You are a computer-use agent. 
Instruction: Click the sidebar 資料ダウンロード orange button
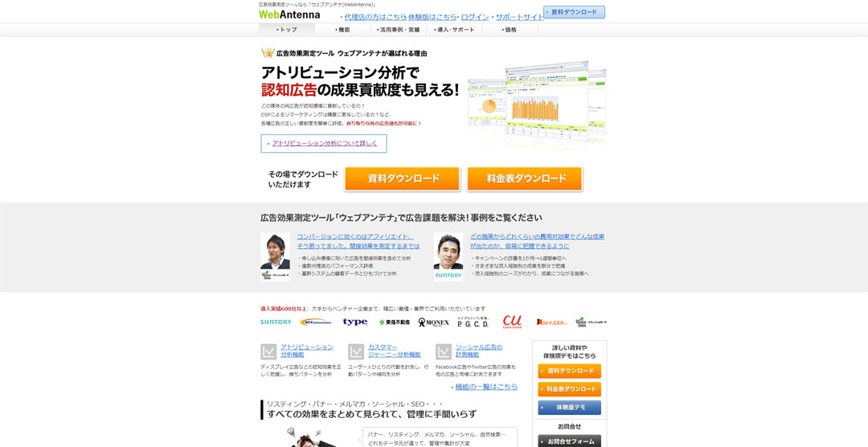(x=569, y=371)
